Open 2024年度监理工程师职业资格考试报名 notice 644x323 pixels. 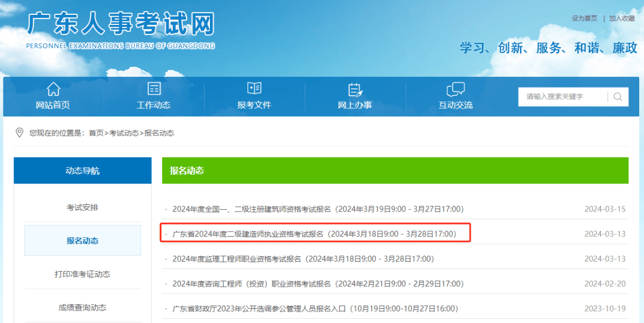coord(303,259)
